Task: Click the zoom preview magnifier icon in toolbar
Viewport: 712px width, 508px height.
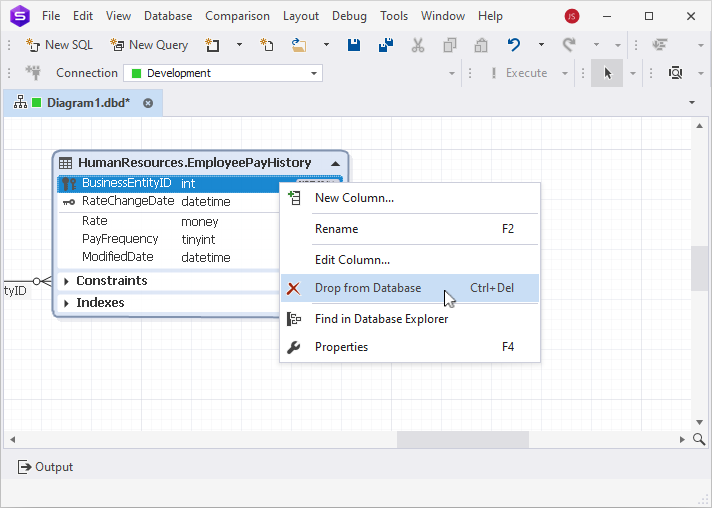Action: point(676,73)
